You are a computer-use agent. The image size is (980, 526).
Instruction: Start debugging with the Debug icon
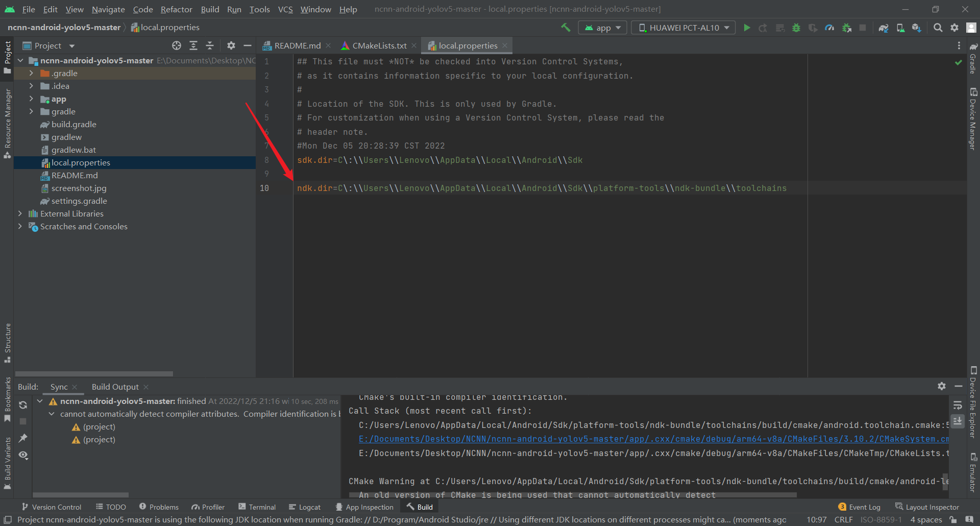point(796,28)
